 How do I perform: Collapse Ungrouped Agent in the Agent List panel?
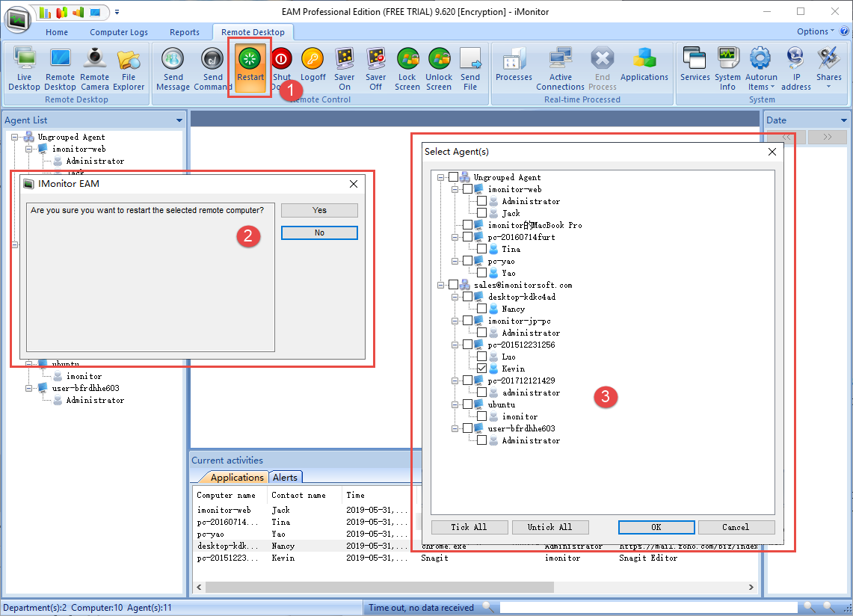pos(15,137)
